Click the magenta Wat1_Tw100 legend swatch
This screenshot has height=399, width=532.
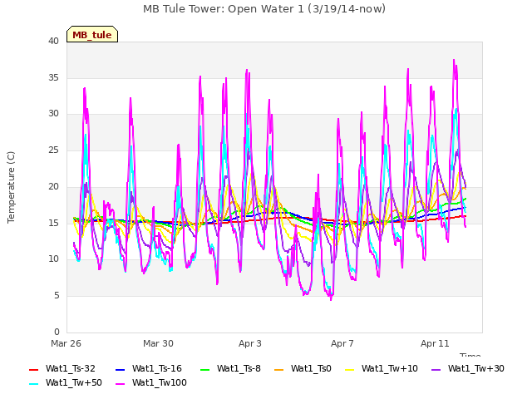120,384
